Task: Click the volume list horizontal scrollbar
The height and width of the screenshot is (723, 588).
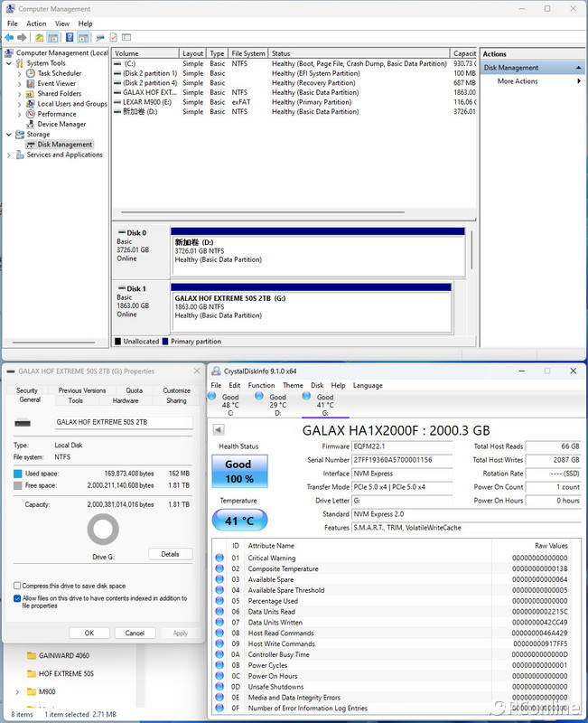Action: (263, 212)
